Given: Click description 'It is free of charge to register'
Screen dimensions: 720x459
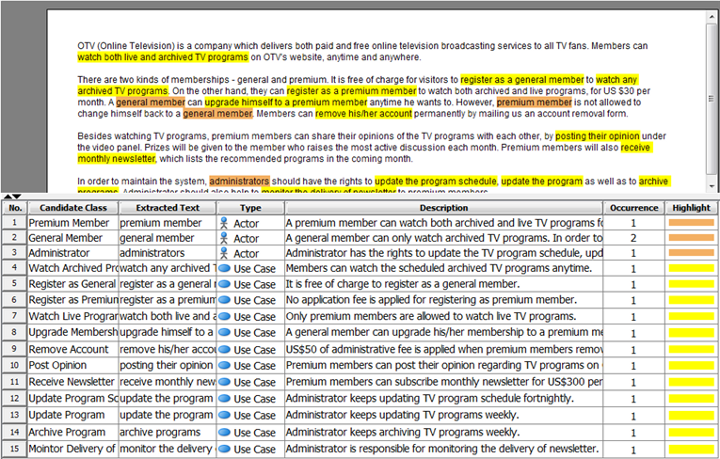Looking at the screenshot, I should pyautogui.click(x=444, y=284).
